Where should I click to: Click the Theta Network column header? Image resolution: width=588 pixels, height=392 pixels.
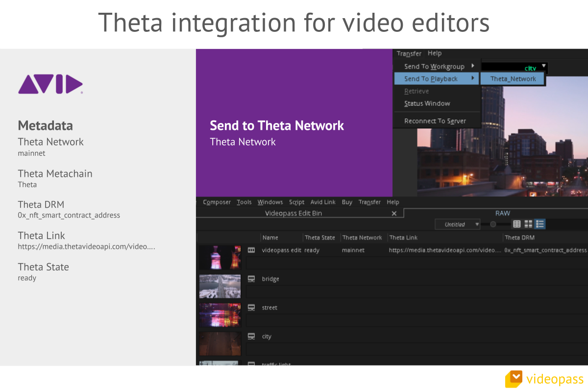(x=362, y=238)
